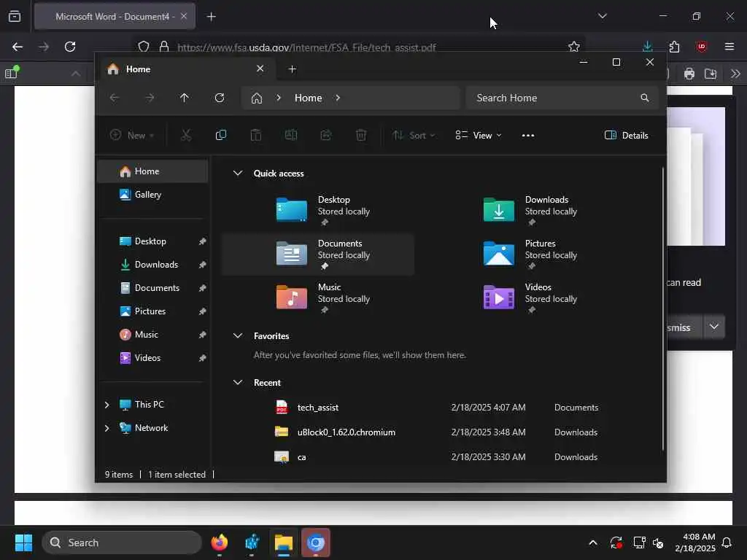This screenshot has width=747, height=560.
Task: Open Documents from the navigation pane
Action: [152, 287]
